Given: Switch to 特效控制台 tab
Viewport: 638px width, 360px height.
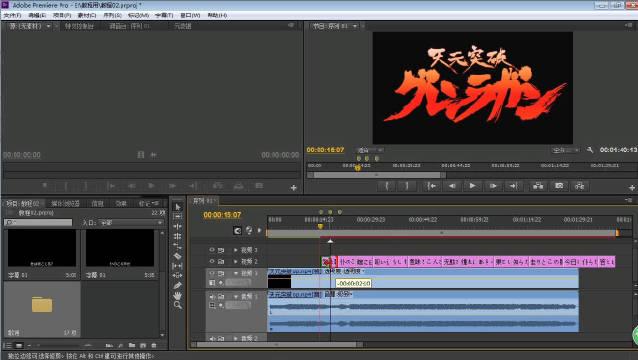Looking at the screenshot, I should tap(79, 26).
